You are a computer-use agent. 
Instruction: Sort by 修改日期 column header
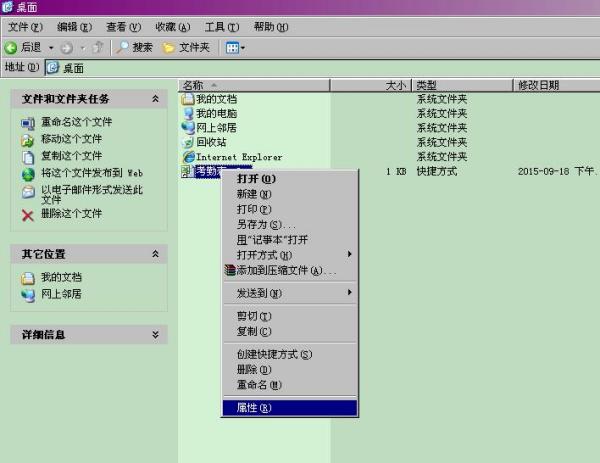pos(556,85)
